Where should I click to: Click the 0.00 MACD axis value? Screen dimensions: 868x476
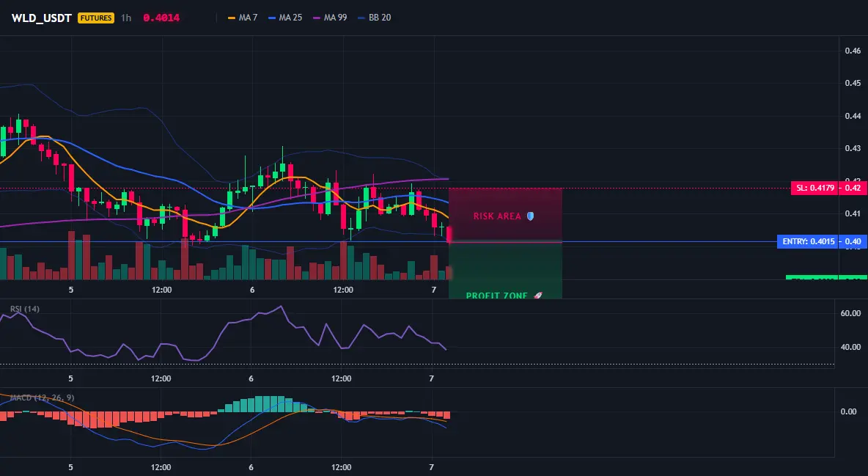(x=849, y=411)
